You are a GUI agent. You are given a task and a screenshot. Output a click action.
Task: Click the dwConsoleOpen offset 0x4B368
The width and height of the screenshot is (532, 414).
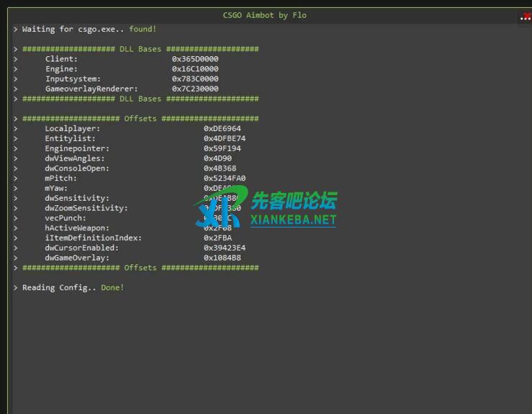220,168
